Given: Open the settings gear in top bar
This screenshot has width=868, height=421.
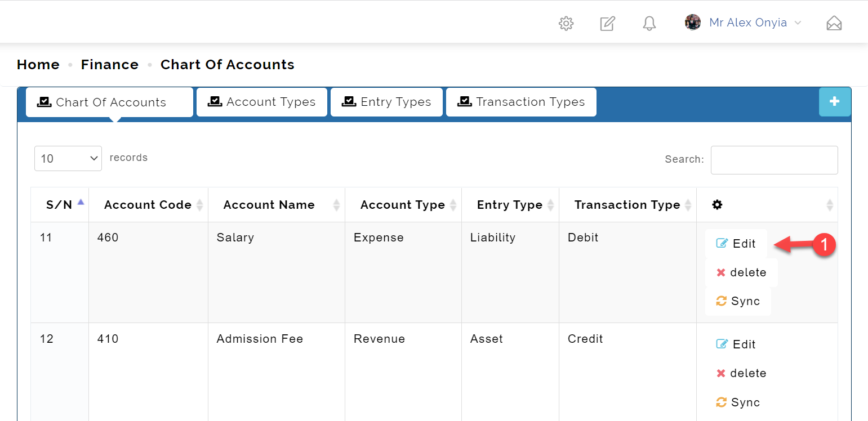Looking at the screenshot, I should tap(566, 23).
